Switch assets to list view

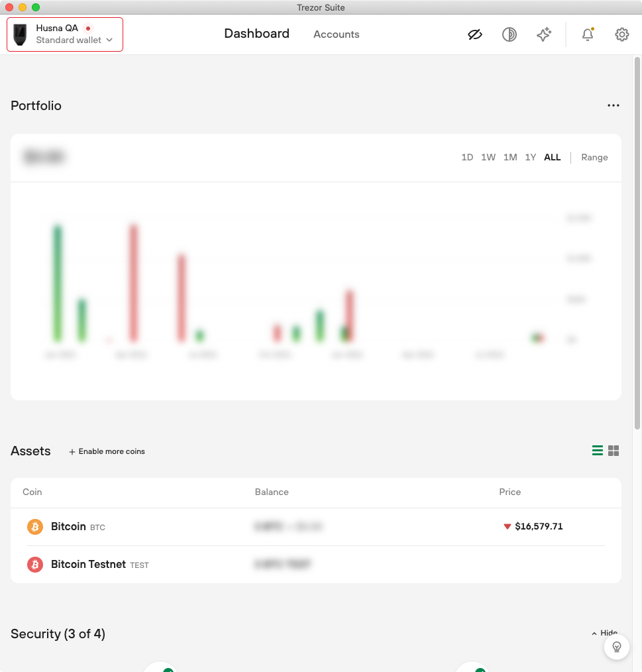[598, 451]
